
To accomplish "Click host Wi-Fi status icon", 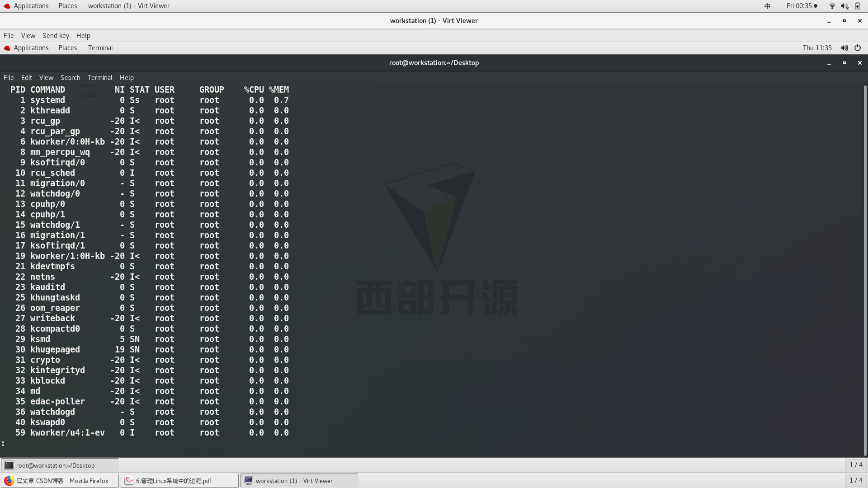I will (832, 6).
